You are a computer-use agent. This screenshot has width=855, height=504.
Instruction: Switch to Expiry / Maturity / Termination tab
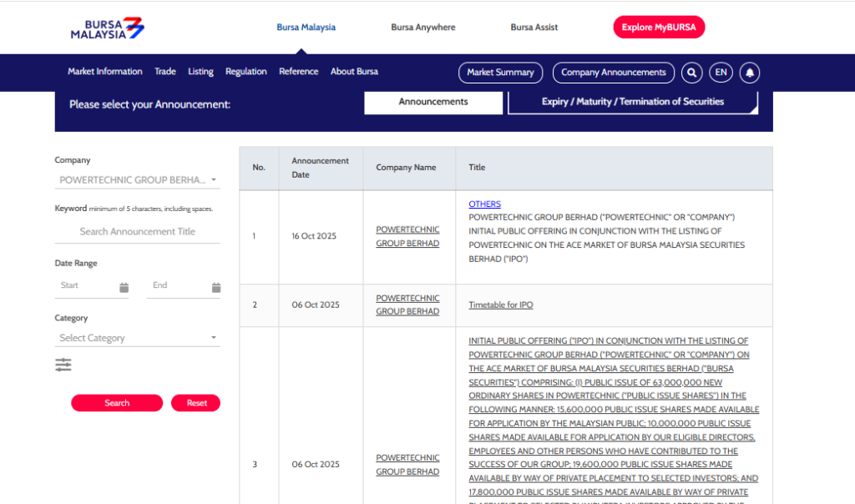point(632,102)
